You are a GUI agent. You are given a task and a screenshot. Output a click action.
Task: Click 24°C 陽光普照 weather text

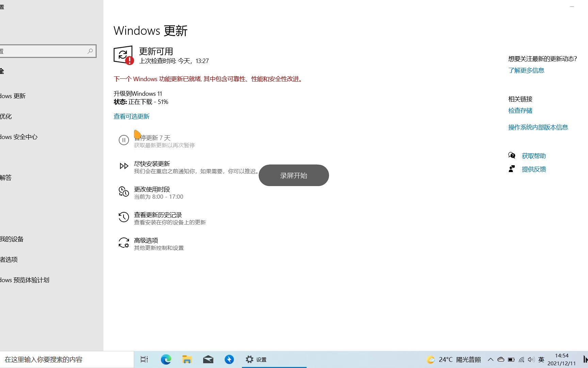460,359
